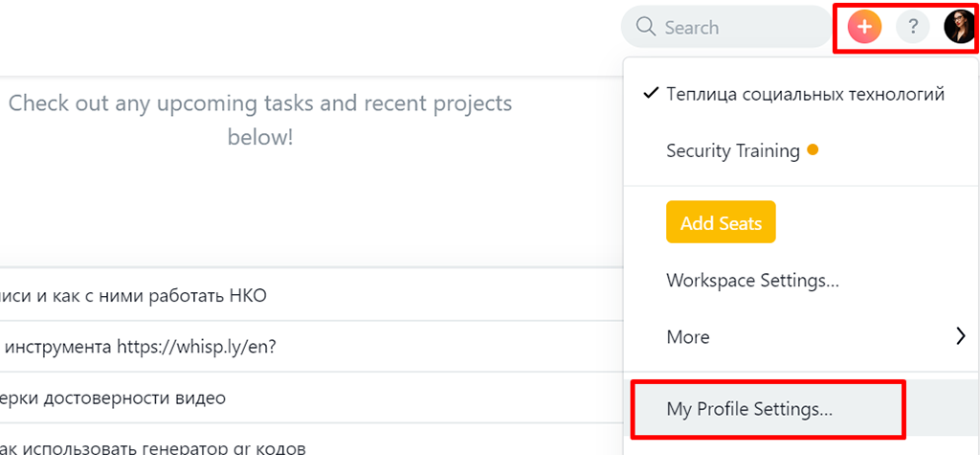980x455 pixels.
Task: Click the word 'below!' in the intro text
Action: pyautogui.click(x=260, y=137)
